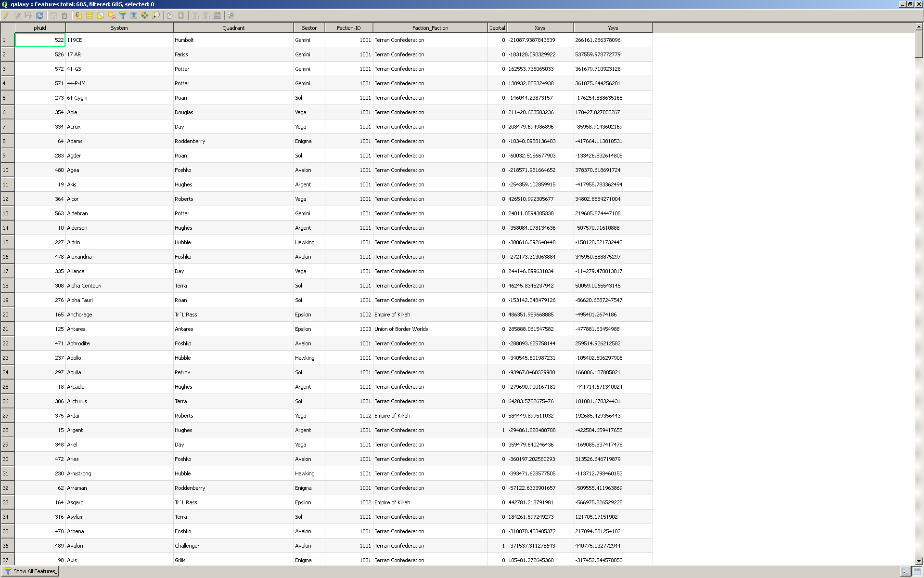Toggle editing mode with the pencil icon
Image resolution: width=924 pixels, height=578 pixels.
(x=6, y=15)
